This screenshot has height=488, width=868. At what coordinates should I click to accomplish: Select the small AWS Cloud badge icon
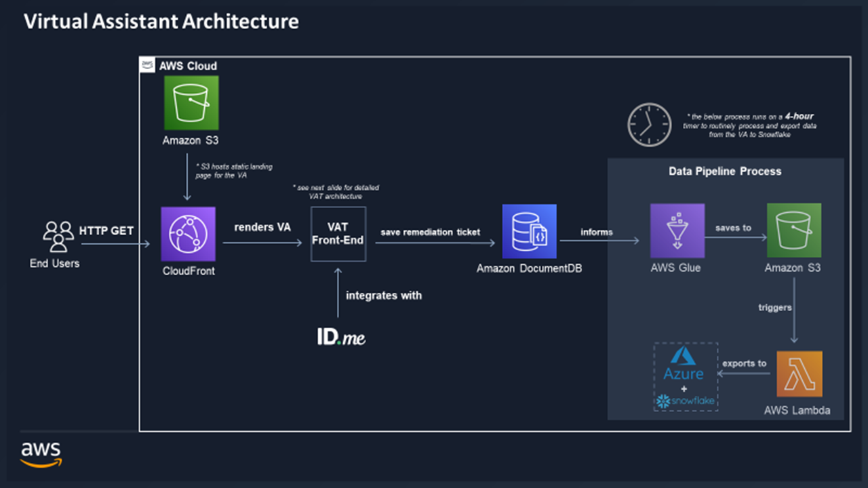[x=147, y=65]
